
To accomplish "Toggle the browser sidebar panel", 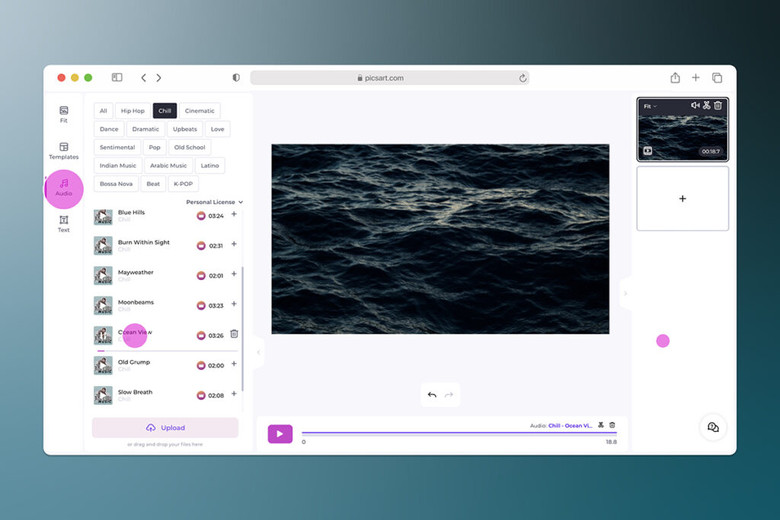I will coord(117,77).
